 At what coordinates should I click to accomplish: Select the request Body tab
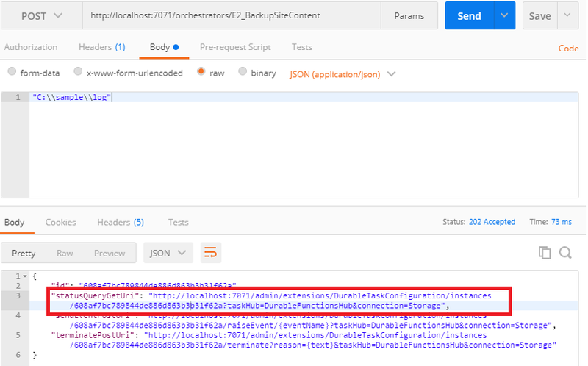point(164,47)
